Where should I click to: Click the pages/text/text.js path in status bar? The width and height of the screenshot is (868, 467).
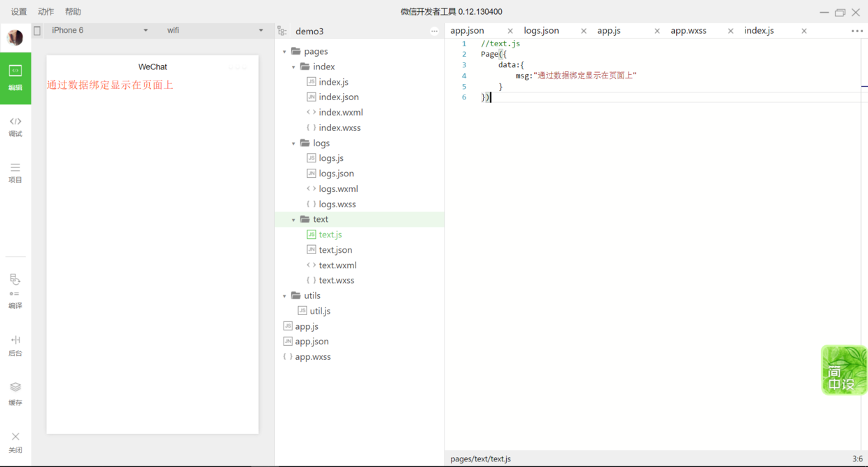coord(480,459)
